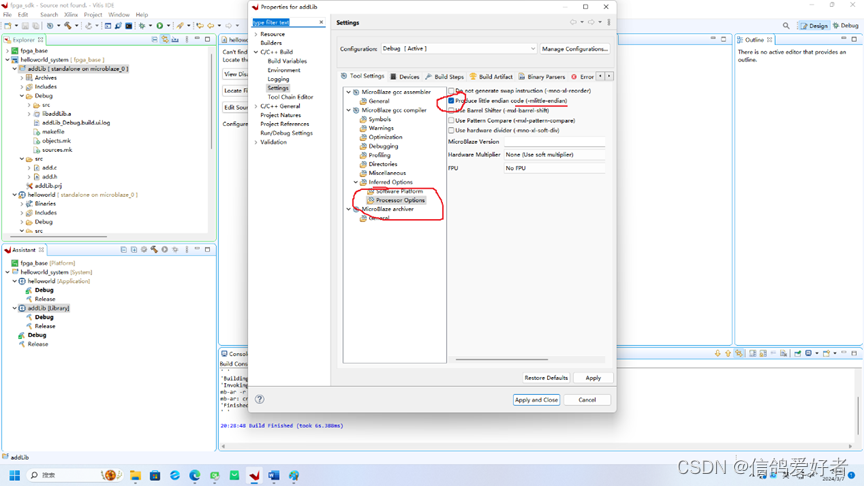Expand C/C++ General category
Screen dimensions: 864x486
256,106
